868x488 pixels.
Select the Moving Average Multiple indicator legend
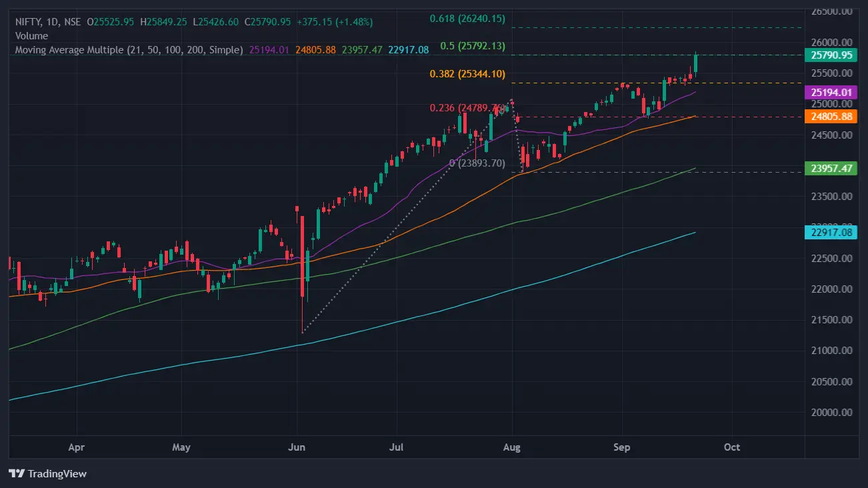[x=129, y=50]
